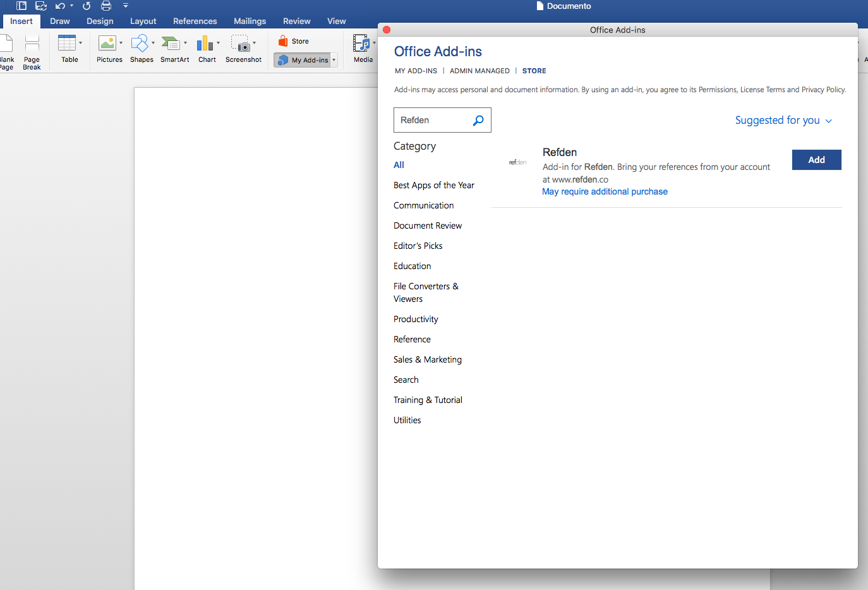
Task: Insert a Page Break from the ribbon
Action: 32,52
